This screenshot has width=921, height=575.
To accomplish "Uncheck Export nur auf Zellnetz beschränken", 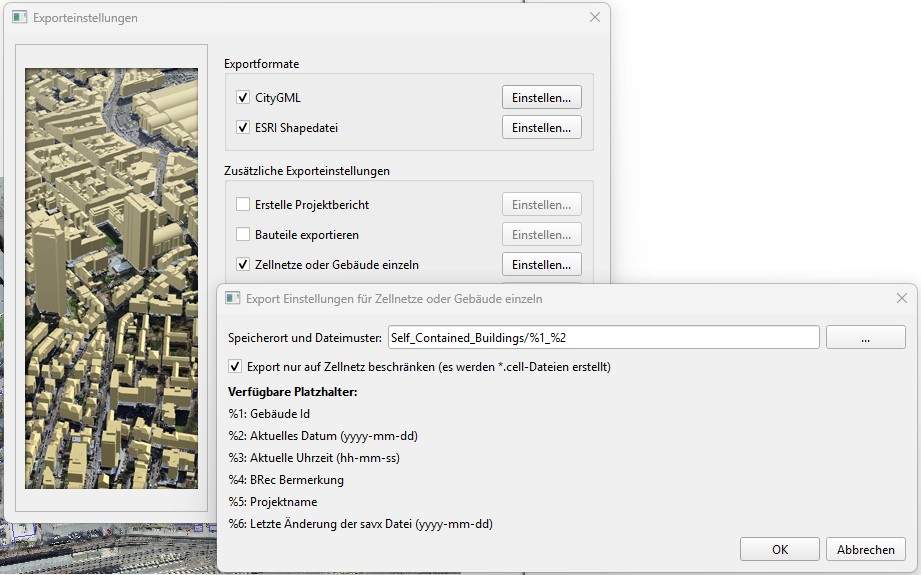I will [236, 367].
